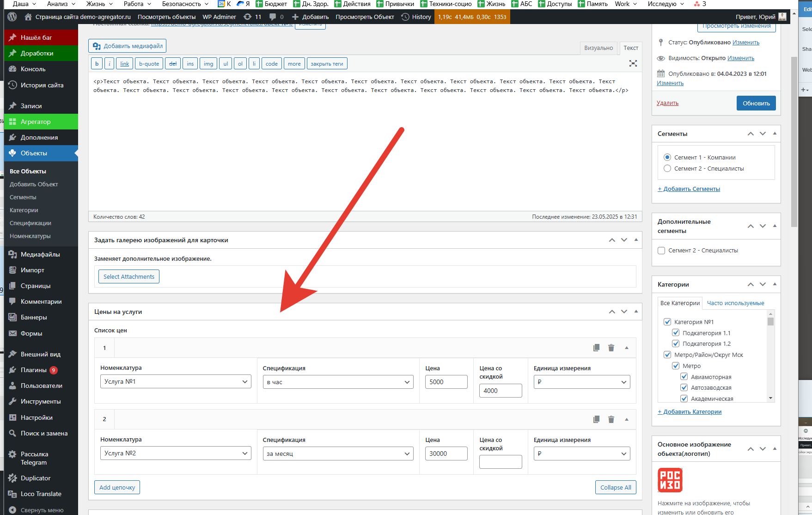Switch to the Визуально editor tab
The image size is (812, 515).
598,48
